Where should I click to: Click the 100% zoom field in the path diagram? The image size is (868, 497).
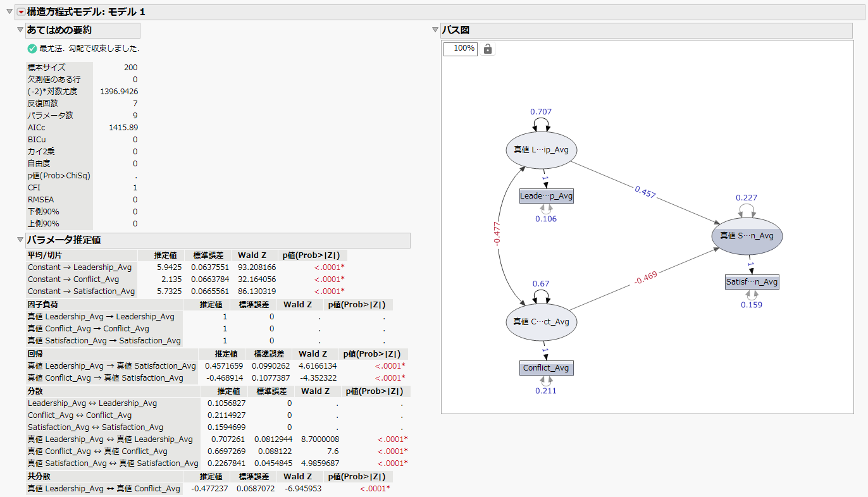pyautogui.click(x=461, y=49)
